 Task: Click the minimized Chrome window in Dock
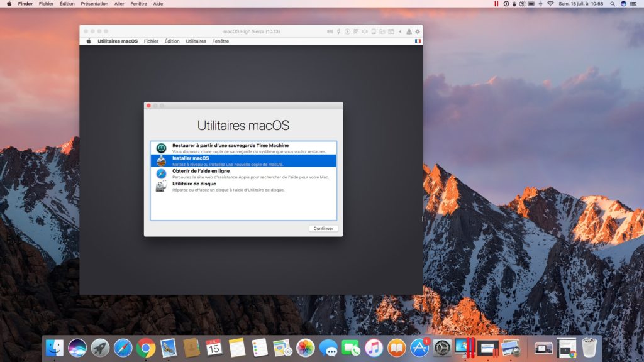[567, 348]
